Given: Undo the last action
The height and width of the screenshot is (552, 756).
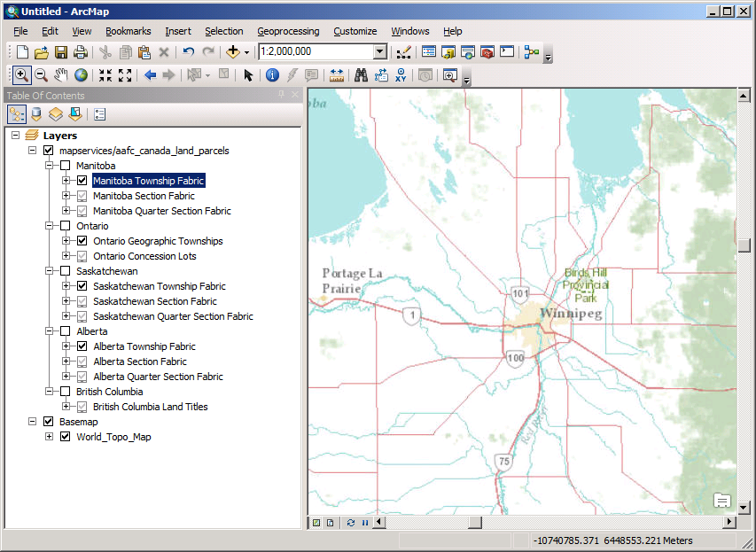Looking at the screenshot, I should tap(189, 51).
